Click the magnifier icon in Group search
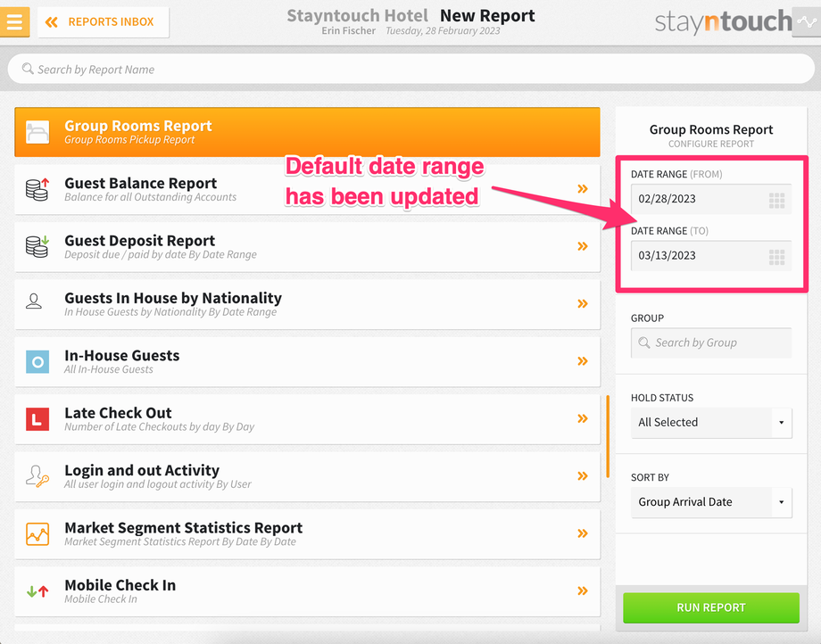The height and width of the screenshot is (644, 821). click(x=644, y=343)
